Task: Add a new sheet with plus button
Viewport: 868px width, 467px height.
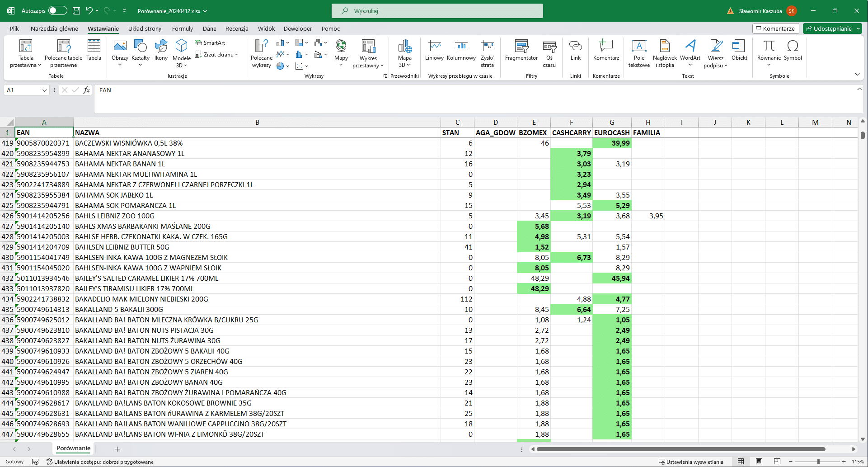Action: (117, 449)
